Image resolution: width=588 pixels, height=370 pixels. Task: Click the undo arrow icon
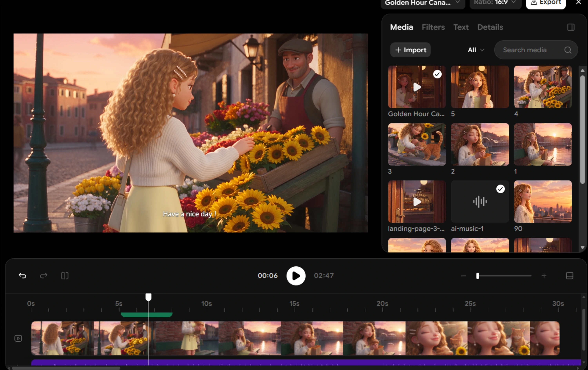click(23, 276)
